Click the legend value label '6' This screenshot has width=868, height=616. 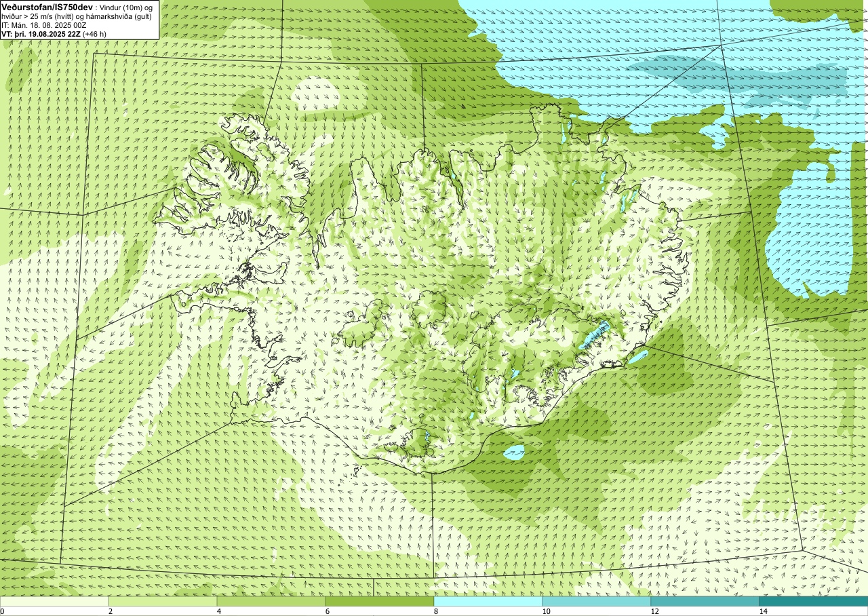[328, 611]
